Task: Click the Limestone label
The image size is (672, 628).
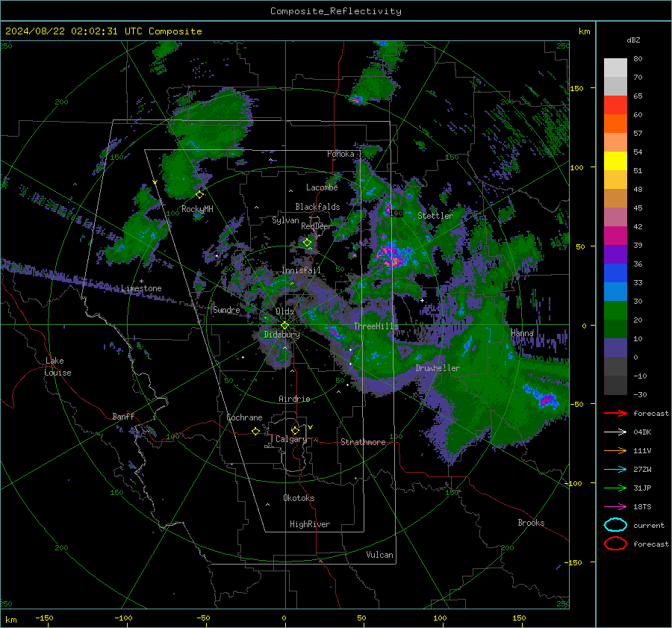Action: pyautogui.click(x=141, y=288)
